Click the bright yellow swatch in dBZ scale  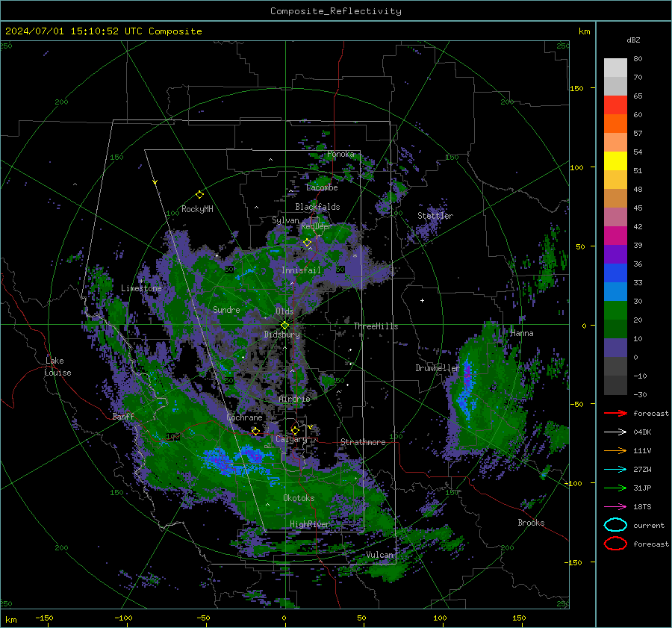615,161
